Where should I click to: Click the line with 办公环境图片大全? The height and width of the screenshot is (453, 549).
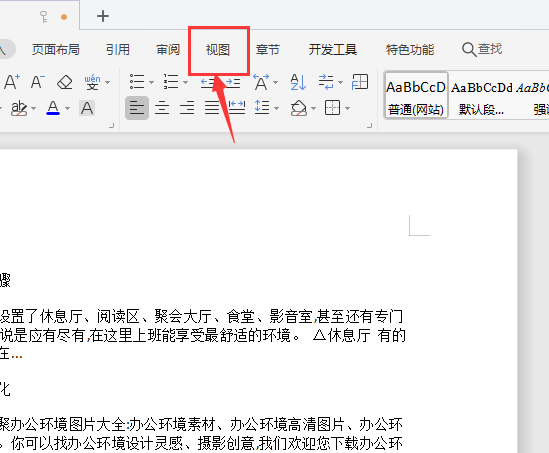202,425
